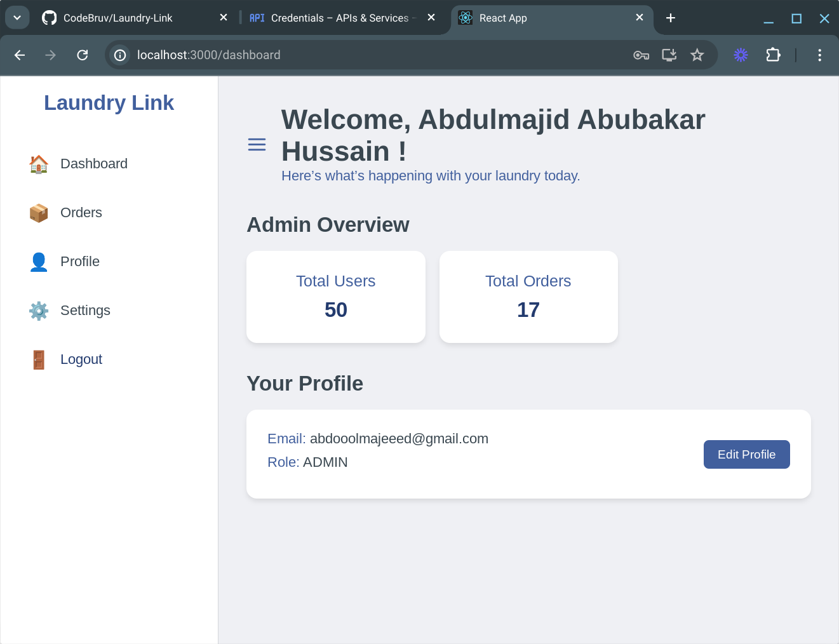Viewport: 839px width, 644px height.
Task: Expand the tab search dropdown arrow
Action: pyautogui.click(x=17, y=18)
